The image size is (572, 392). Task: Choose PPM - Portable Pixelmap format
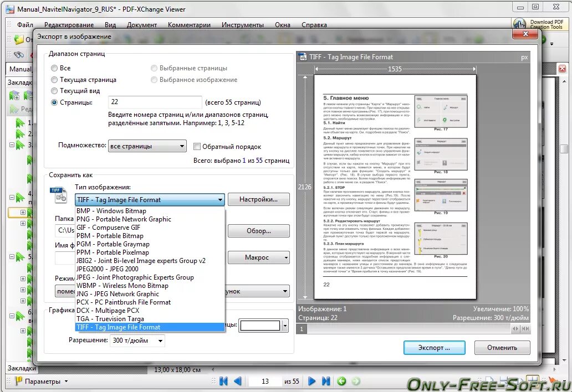pos(150,252)
